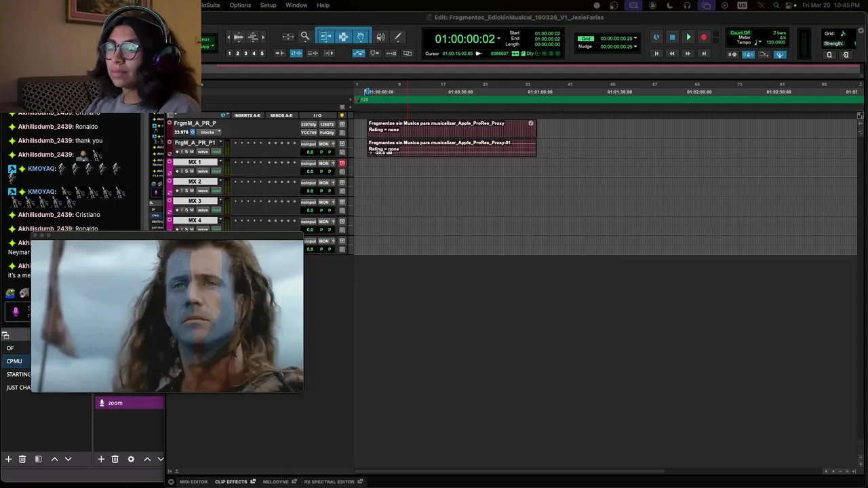The width and height of the screenshot is (868, 488).
Task: Open video track 'blocks' view dropdown
Action: [x=210, y=132]
